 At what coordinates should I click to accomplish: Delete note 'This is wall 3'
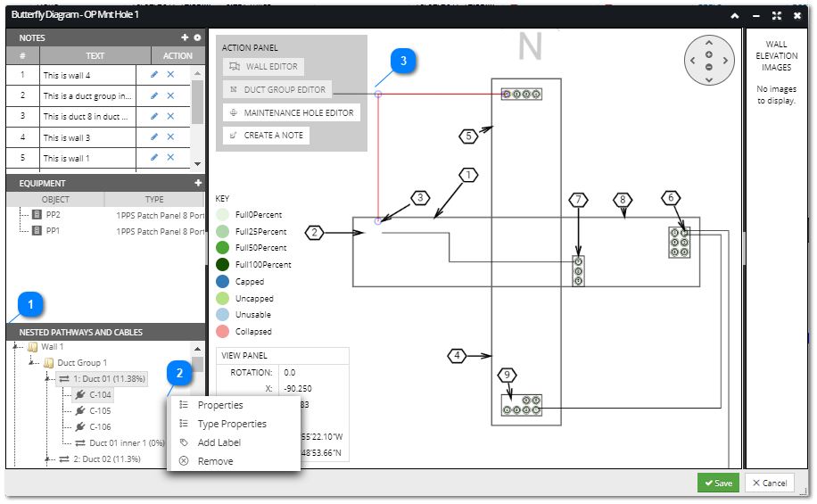[170, 137]
